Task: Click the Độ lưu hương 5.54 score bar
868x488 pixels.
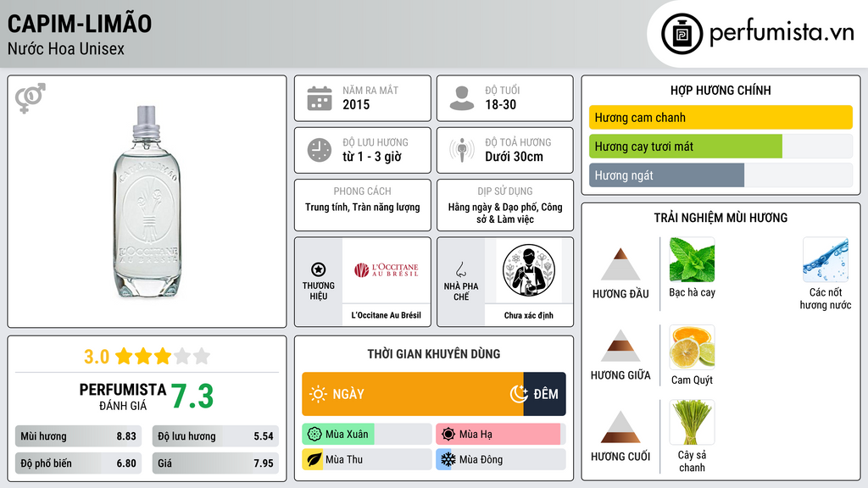Action: [215, 436]
